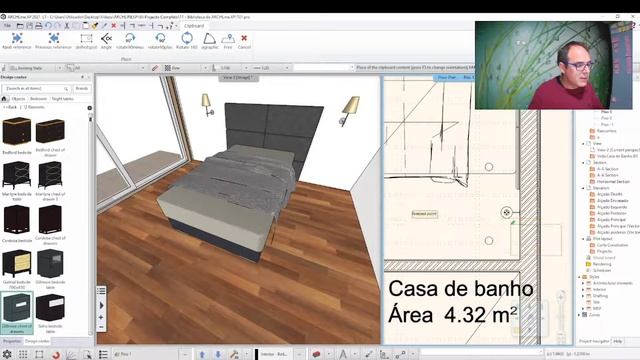Switch to the Help tab

[618, 341]
